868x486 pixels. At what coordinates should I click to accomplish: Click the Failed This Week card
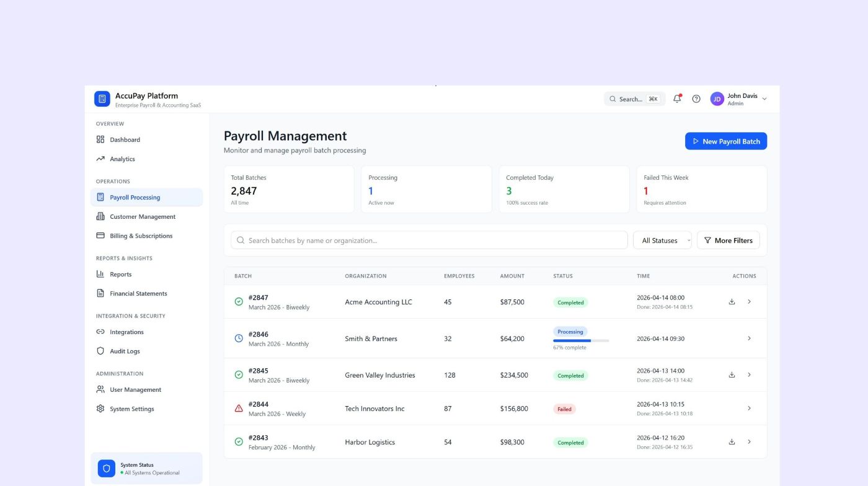click(x=702, y=189)
